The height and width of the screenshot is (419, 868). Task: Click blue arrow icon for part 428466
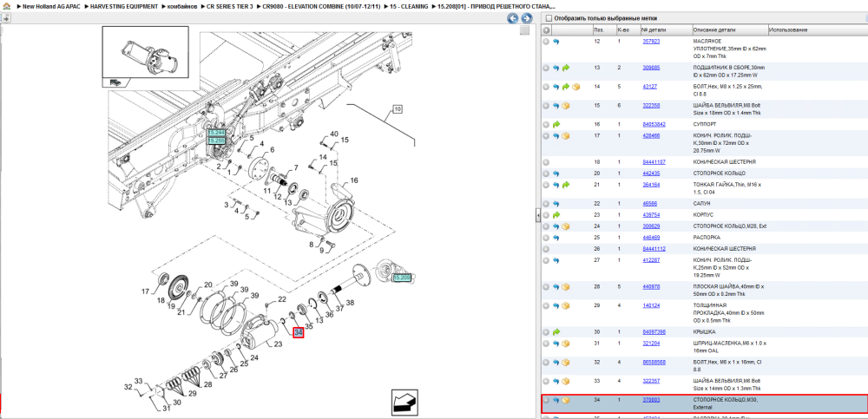pos(556,135)
